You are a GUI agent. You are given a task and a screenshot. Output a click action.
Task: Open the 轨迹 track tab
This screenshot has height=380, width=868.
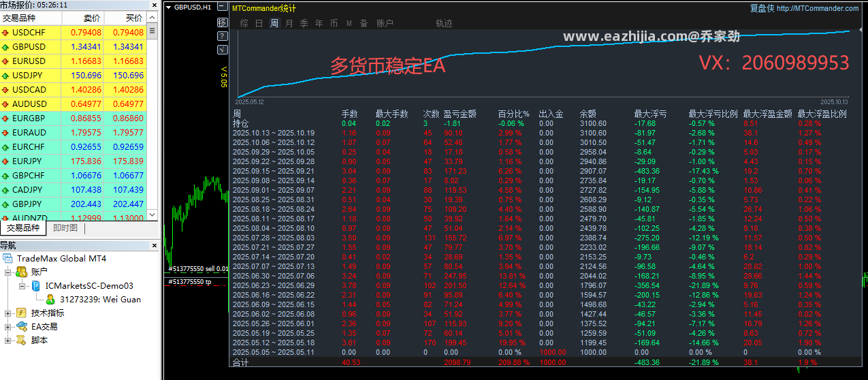[444, 23]
